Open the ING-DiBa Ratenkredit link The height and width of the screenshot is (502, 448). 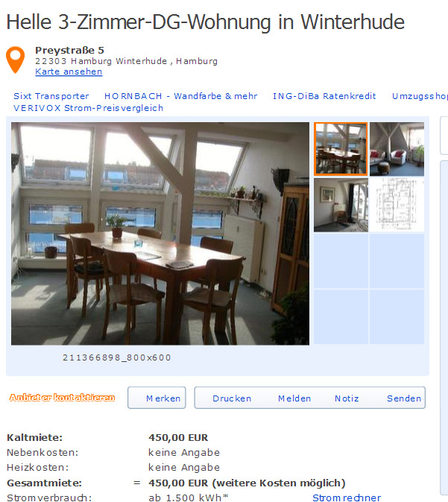point(324,96)
